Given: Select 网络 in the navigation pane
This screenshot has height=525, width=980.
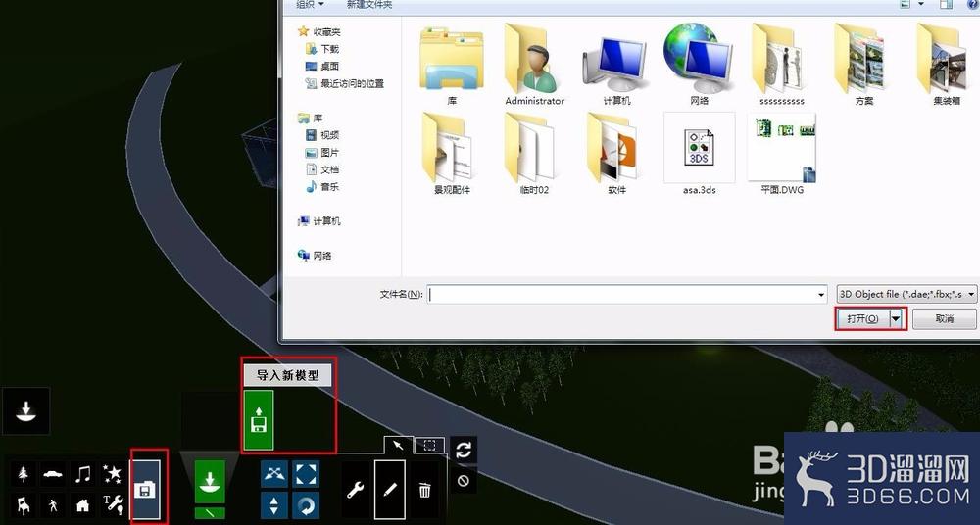Looking at the screenshot, I should 315,256.
